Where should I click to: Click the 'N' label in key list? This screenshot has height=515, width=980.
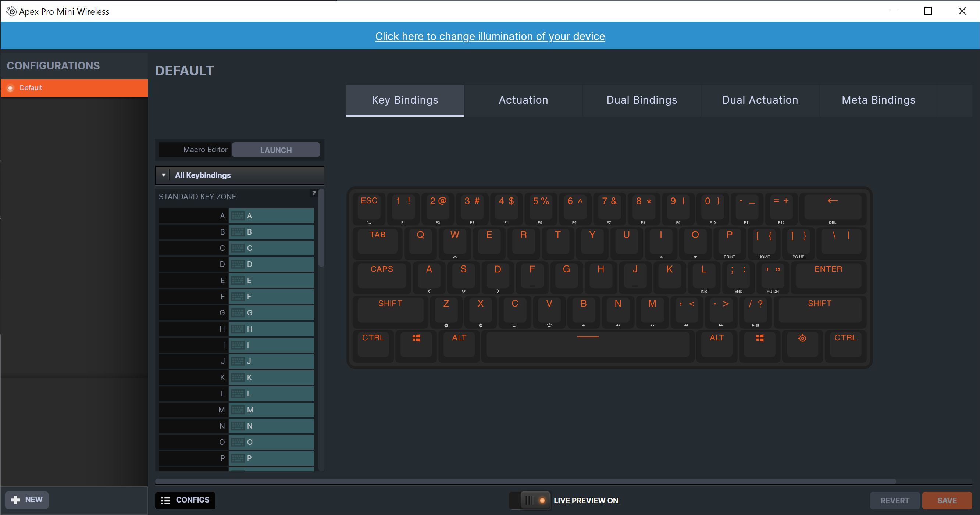pos(222,426)
